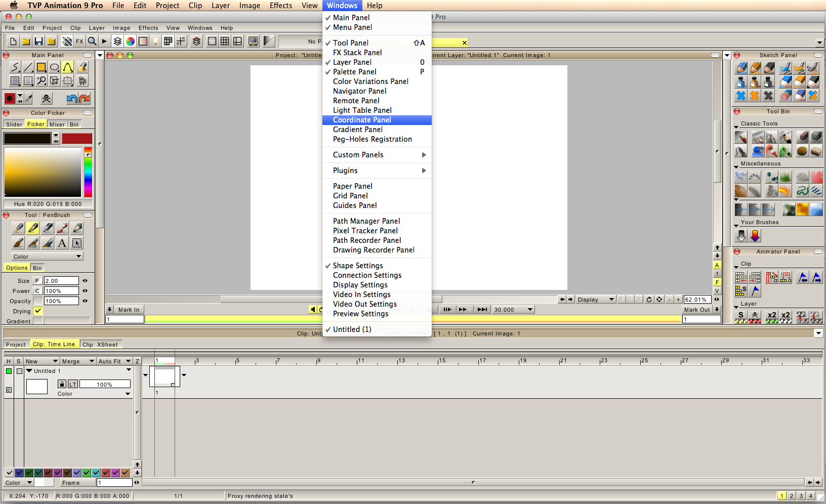Open the 30.000 frame rate dropdown
Screen dimensions: 826x504
514,310
